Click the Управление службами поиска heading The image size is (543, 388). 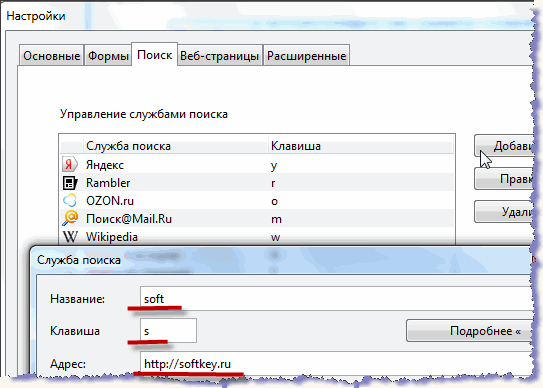point(144,114)
